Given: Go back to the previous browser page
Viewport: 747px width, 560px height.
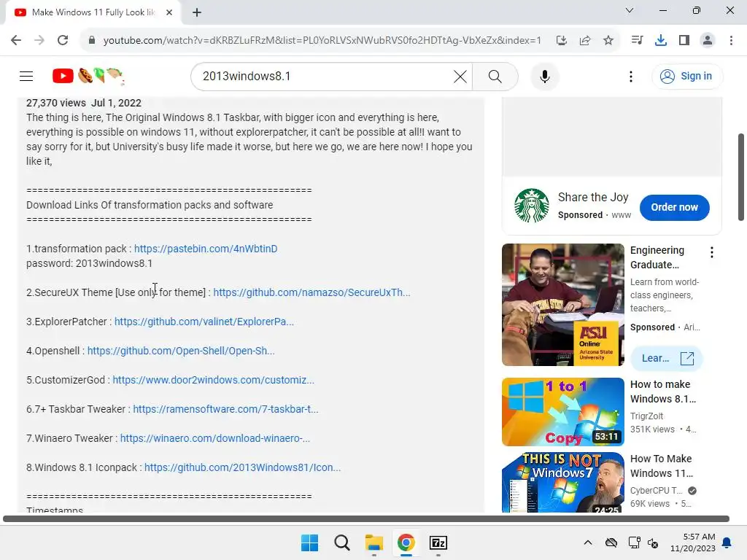Looking at the screenshot, I should (16, 40).
